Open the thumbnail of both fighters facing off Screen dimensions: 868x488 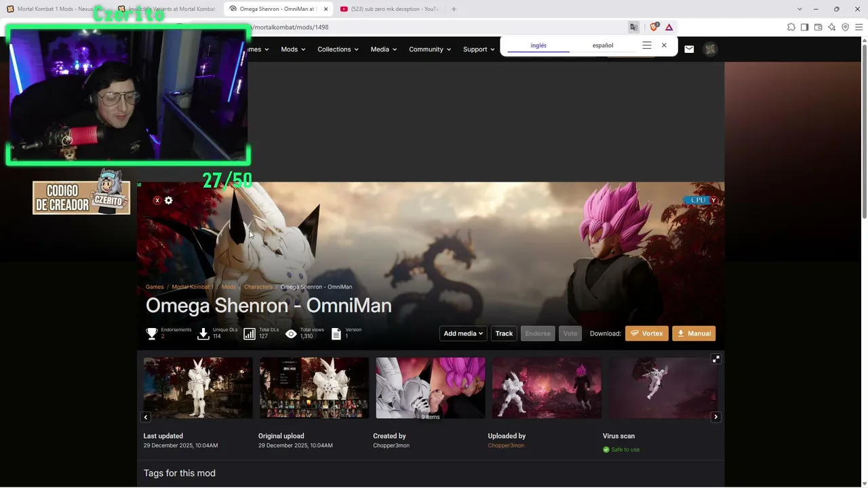[x=547, y=388]
